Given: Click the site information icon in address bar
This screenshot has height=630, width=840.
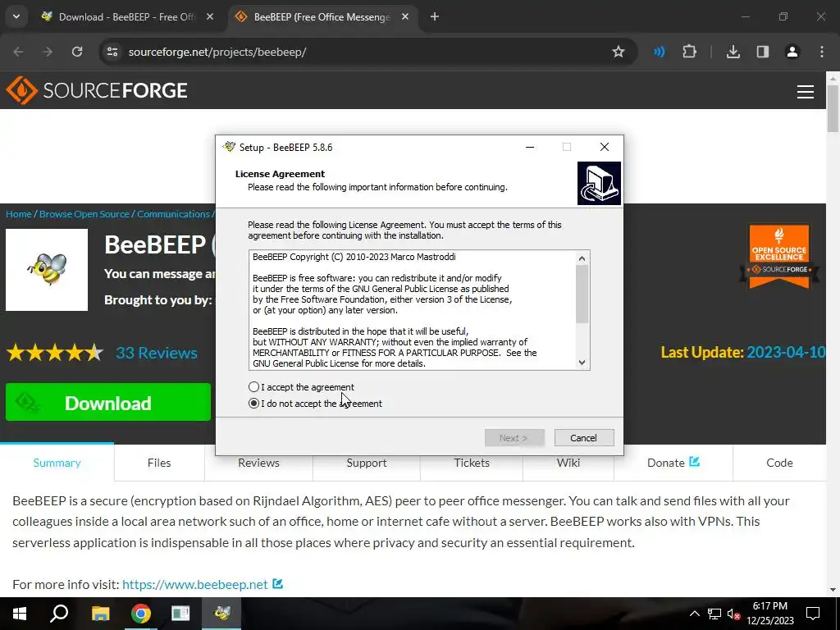Looking at the screenshot, I should point(112,52).
